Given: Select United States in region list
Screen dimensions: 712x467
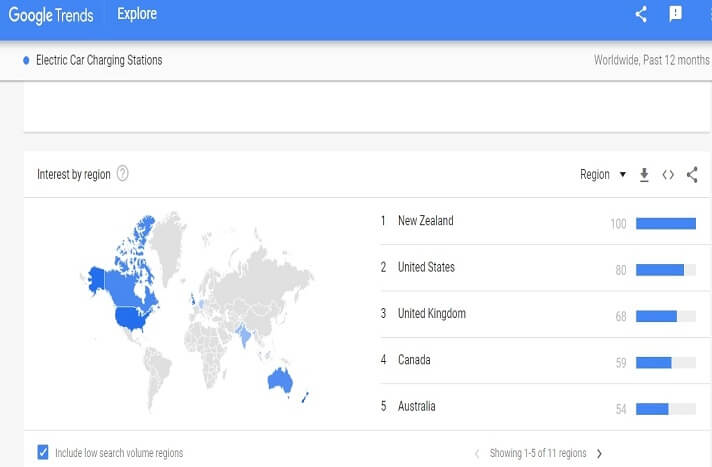Looking at the screenshot, I should 426,267.
